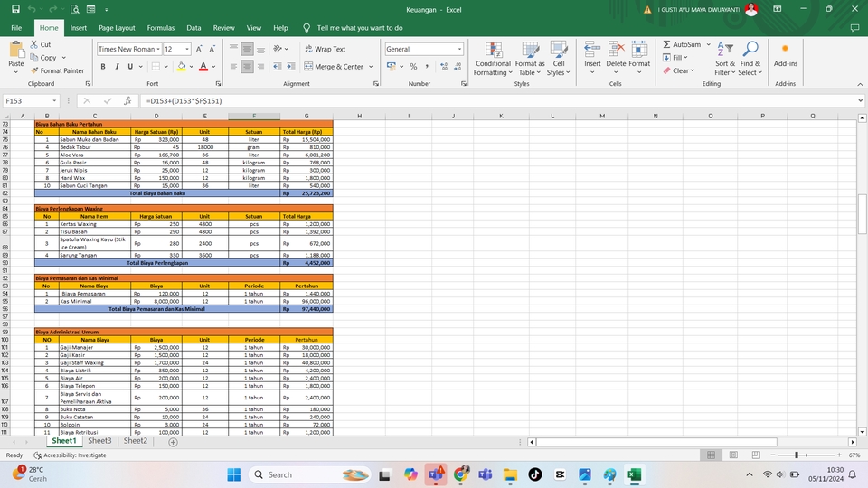Open Conditional Formatting menu
This screenshot has width=868, height=488.
[493, 59]
